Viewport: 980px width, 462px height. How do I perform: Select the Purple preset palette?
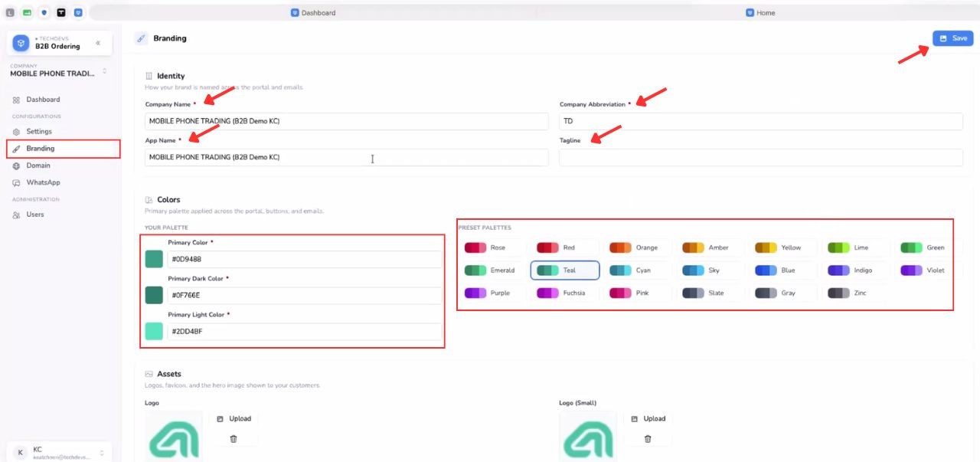pos(492,293)
